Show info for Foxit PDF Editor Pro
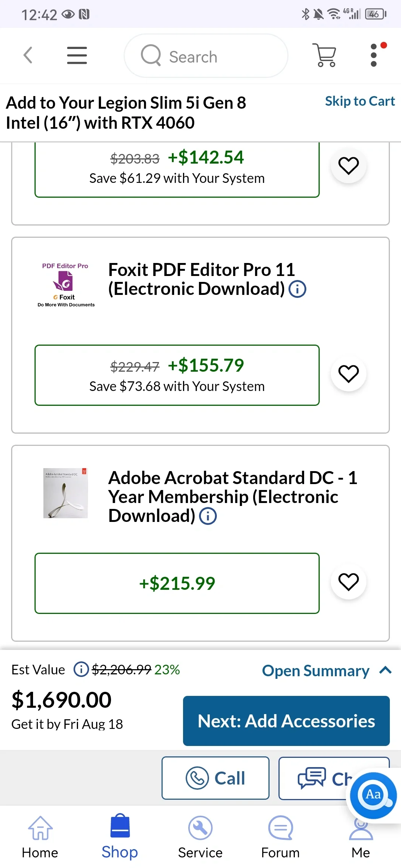The image size is (401, 868). click(x=297, y=289)
